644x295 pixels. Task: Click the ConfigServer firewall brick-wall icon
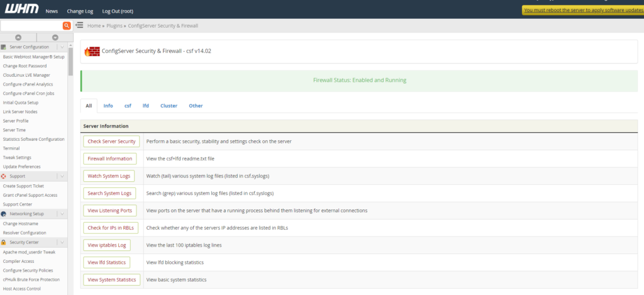pyautogui.click(x=92, y=52)
